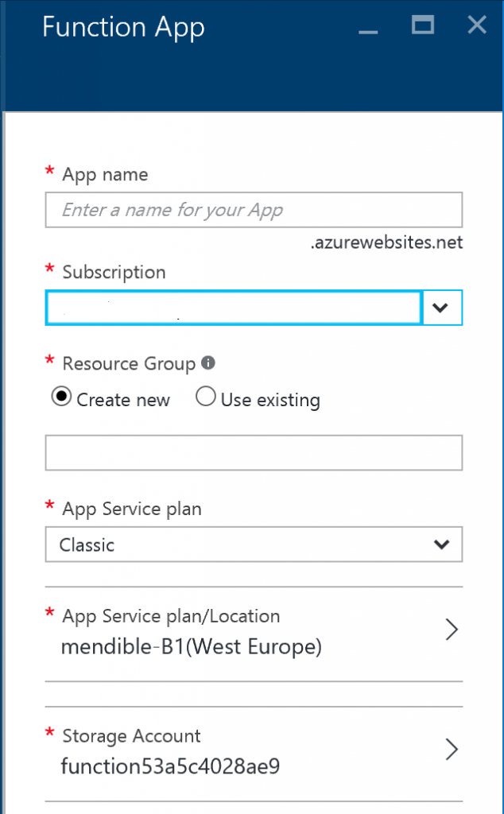Click the Subscription dropdown chevron icon
This screenshot has width=504, height=814.
click(442, 308)
